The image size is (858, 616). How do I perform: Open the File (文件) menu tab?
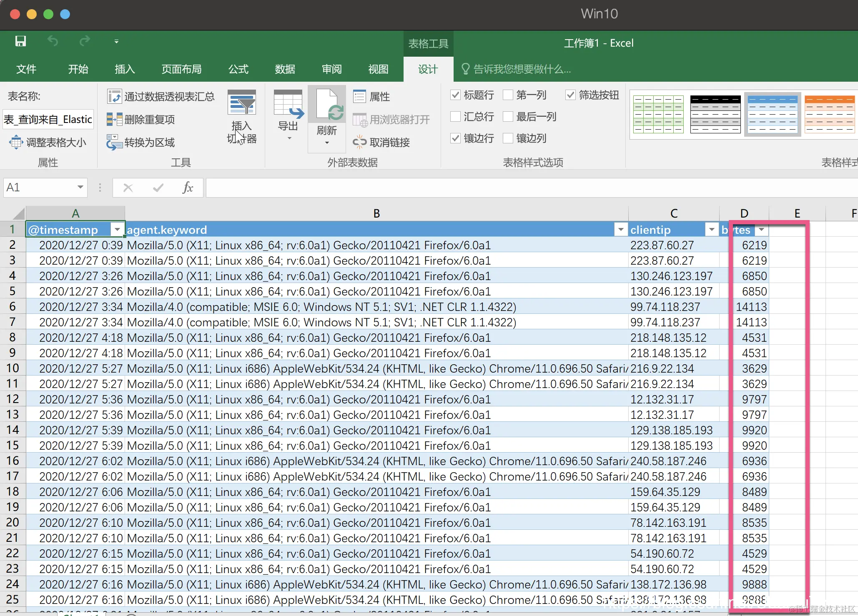(26, 69)
